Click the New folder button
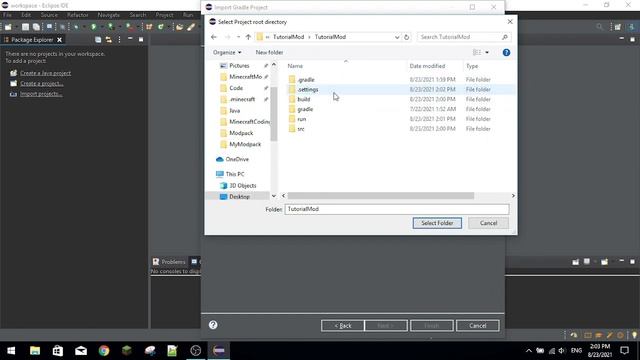The image size is (640, 360). click(269, 52)
